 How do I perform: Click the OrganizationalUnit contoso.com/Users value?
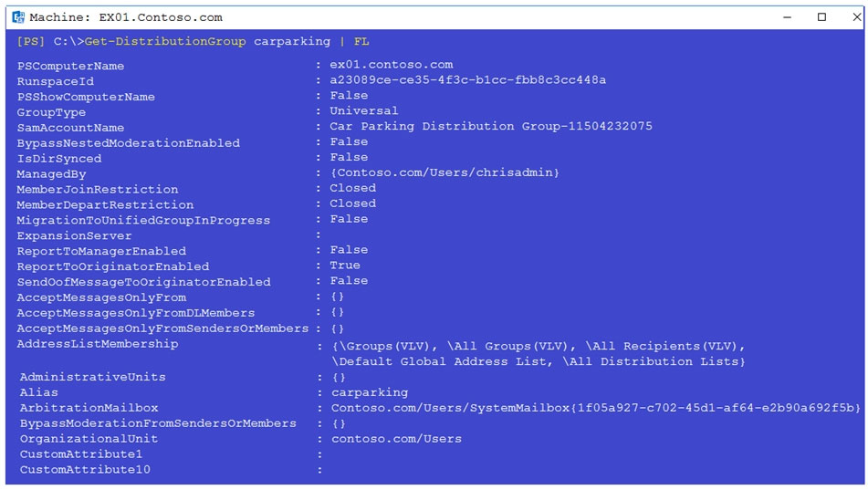(396, 439)
